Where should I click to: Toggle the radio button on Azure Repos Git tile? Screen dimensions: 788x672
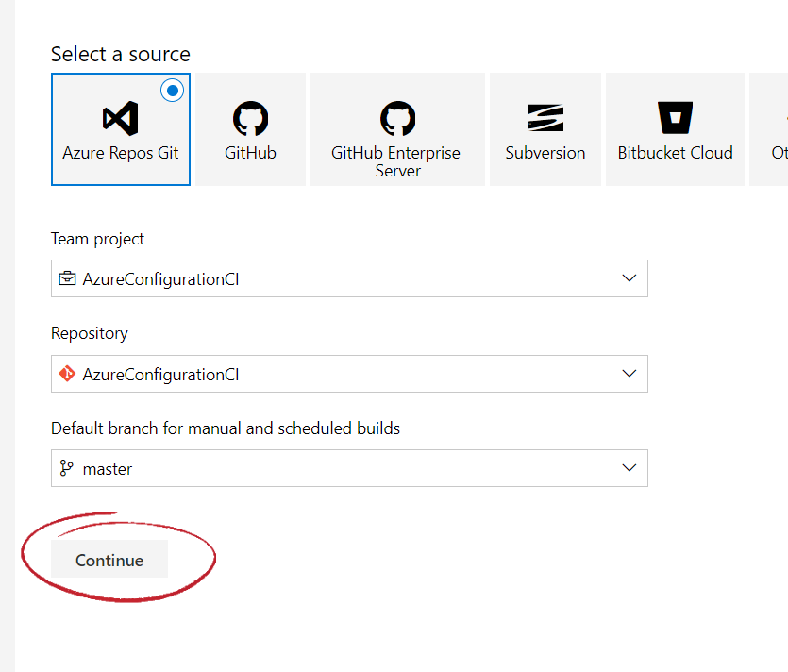coord(173,91)
